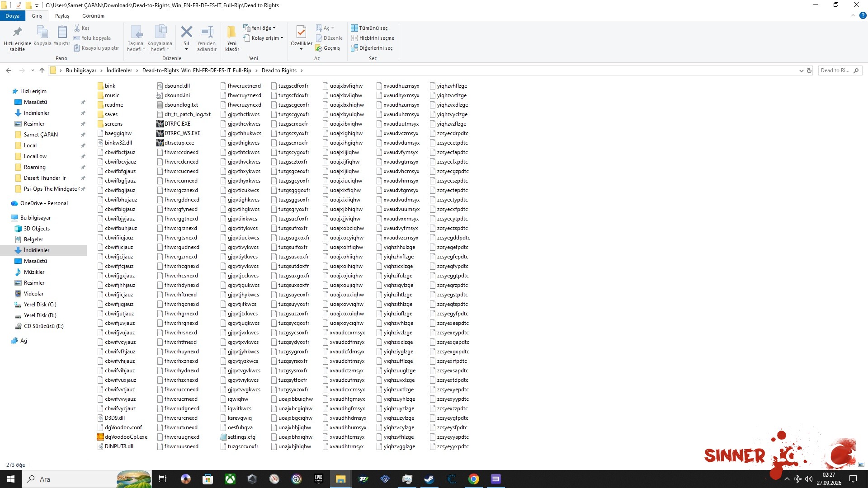
Task: Open the help question mark icon
Action: pyautogui.click(x=863, y=16)
